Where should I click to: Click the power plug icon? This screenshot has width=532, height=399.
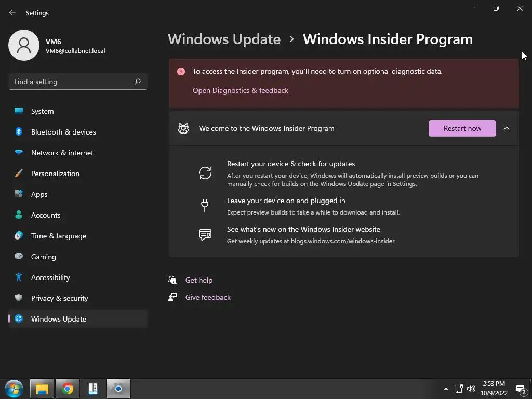click(x=205, y=206)
